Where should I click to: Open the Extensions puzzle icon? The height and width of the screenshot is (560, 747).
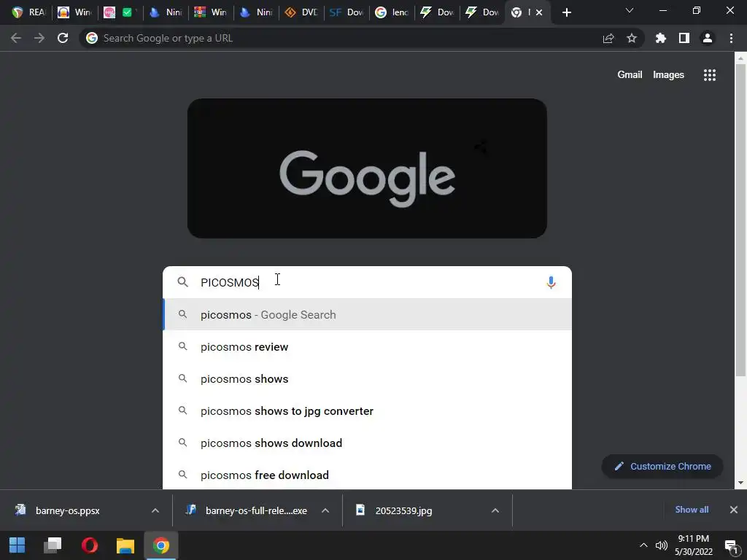661,38
